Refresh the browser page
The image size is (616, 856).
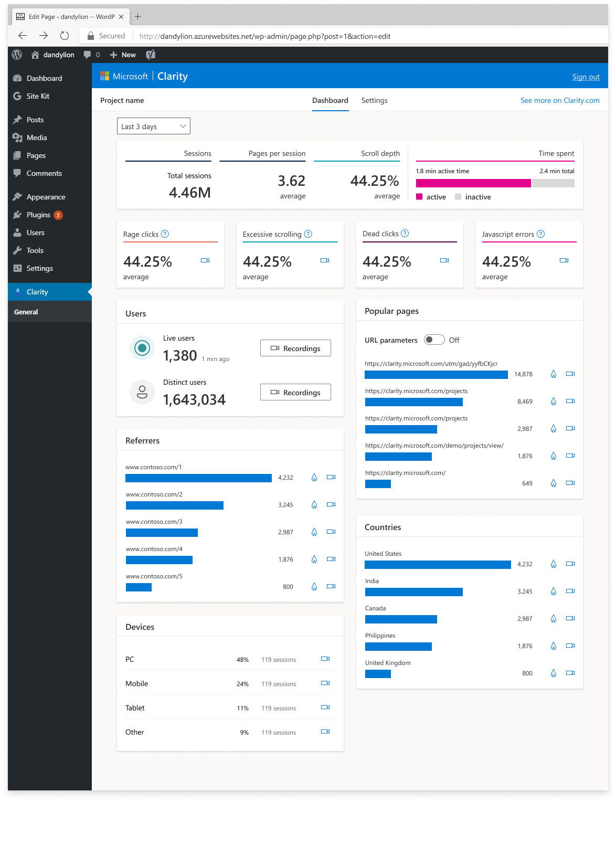pos(65,36)
